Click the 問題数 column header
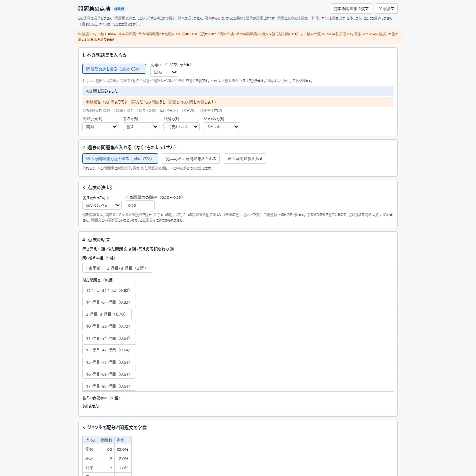The image size is (476, 476). pos(106,440)
